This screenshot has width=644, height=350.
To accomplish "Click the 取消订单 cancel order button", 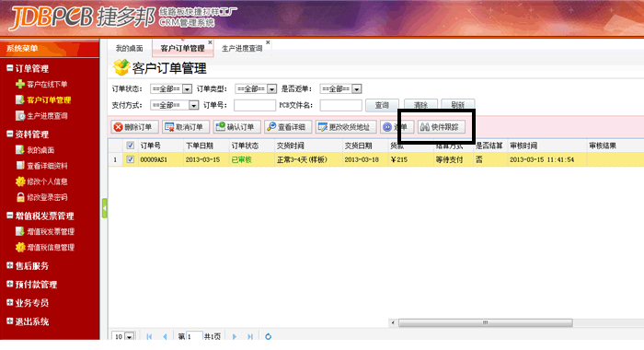I will point(186,127).
